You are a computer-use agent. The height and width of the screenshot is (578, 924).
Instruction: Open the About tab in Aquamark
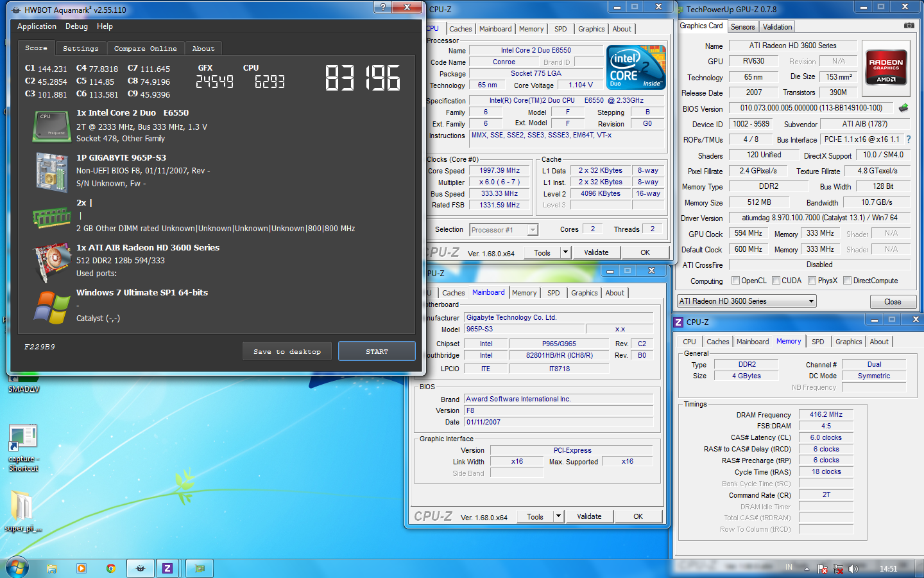(203, 49)
